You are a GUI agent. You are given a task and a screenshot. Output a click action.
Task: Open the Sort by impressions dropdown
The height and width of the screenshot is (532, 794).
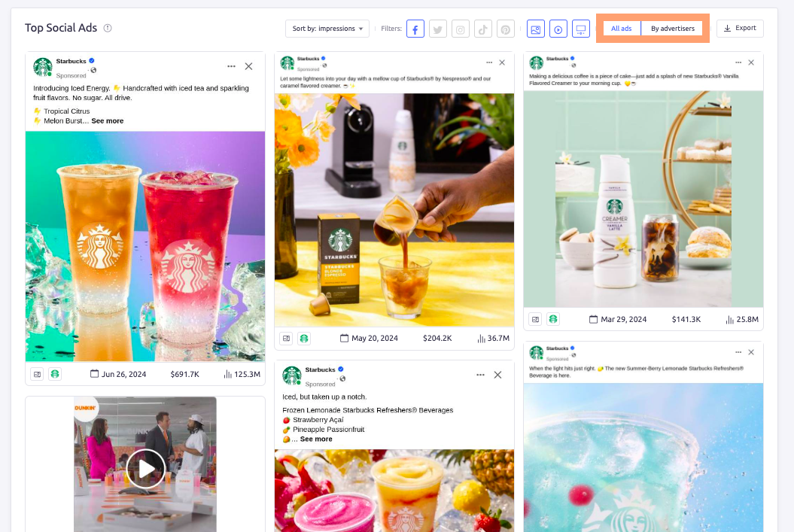click(x=327, y=28)
